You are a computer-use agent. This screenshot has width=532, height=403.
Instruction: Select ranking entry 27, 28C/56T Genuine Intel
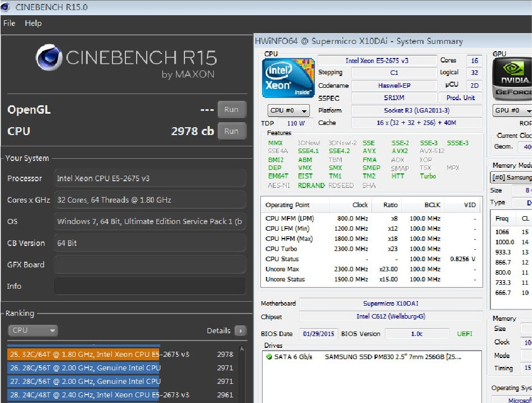(x=121, y=381)
